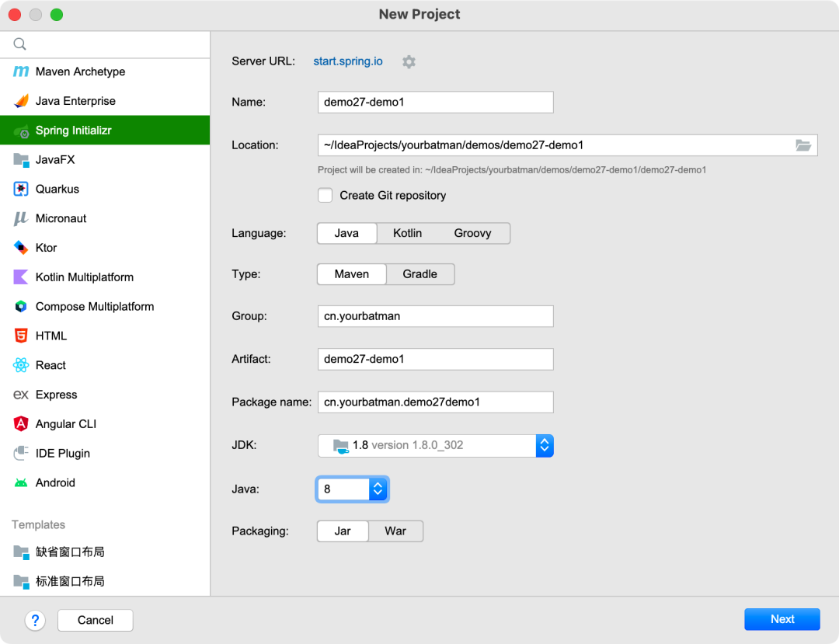Screen dimensions: 839x644
Task: Enable the Create Git repository checkbox
Action: point(325,195)
